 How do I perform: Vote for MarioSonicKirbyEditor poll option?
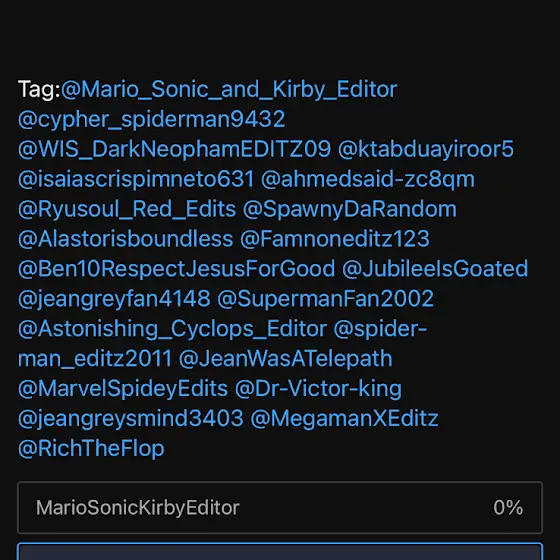point(280,508)
